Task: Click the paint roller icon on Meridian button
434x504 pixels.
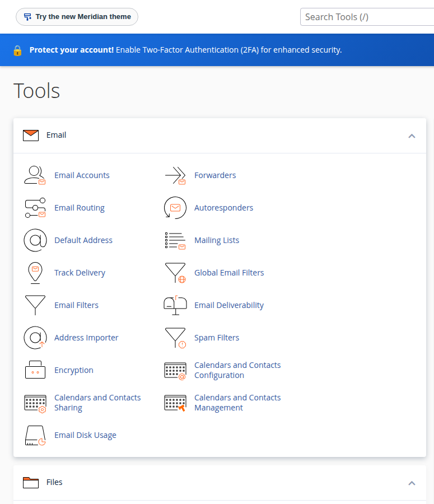Action: [x=27, y=17]
